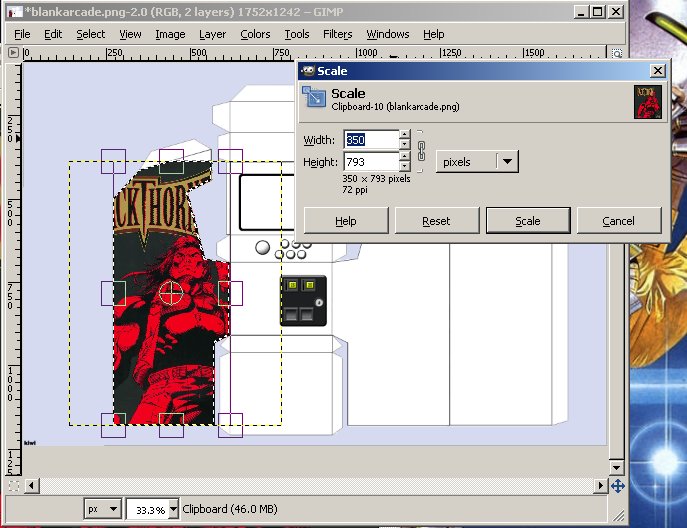Click the zoom percentage field
The image size is (687, 528).
click(148, 510)
